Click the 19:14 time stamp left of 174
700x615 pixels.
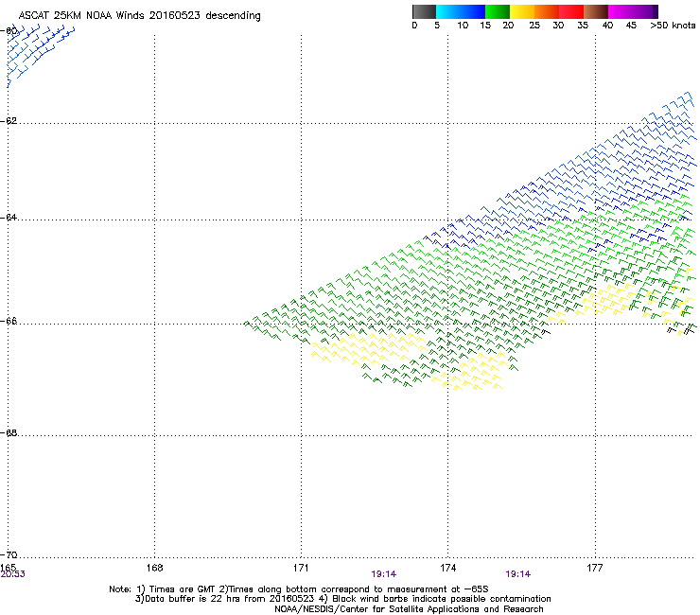(383, 574)
